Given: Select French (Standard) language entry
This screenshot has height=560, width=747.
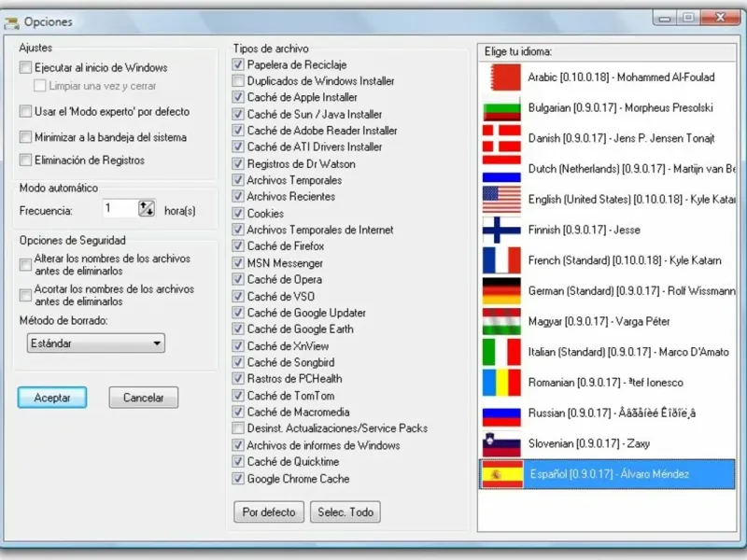Looking at the screenshot, I should pos(607,260).
